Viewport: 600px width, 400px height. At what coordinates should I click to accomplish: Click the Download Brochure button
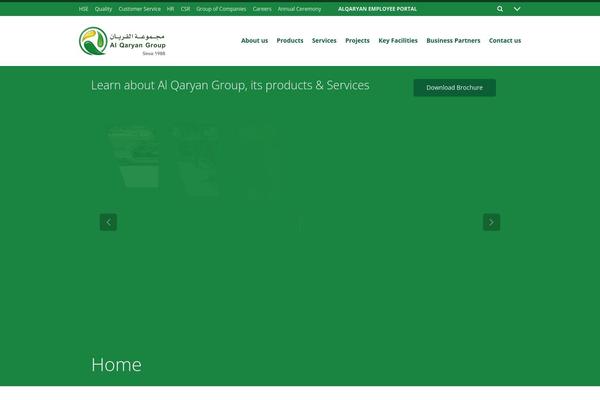pyautogui.click(x=455, y=88)
